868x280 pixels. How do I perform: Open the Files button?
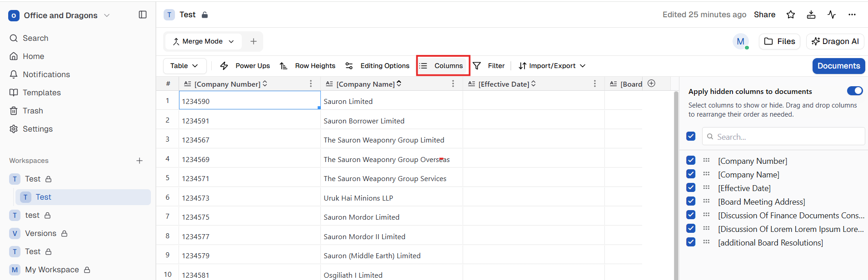[x=779, y=41]
